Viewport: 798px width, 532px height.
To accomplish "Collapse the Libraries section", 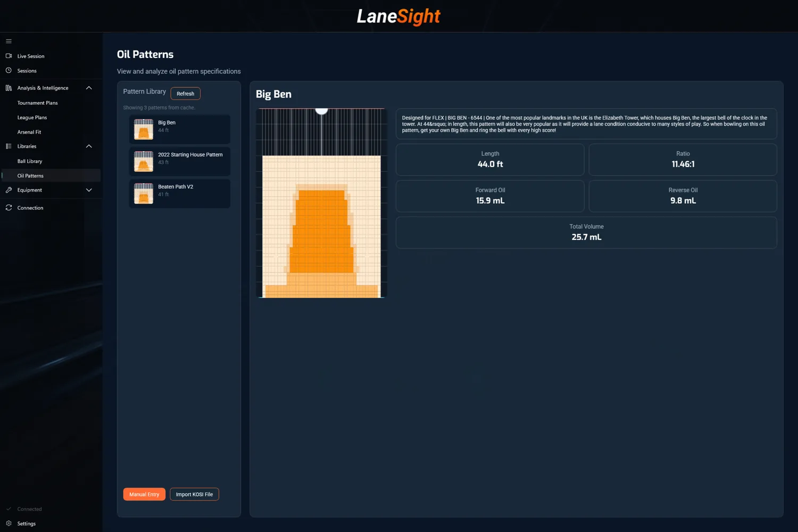I will [89, 146].
